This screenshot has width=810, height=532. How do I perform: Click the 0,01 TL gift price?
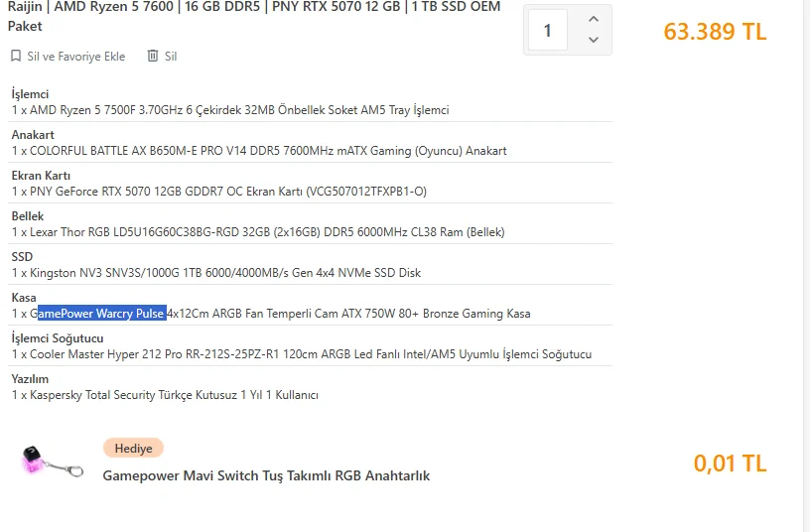(x=730, y=464)
